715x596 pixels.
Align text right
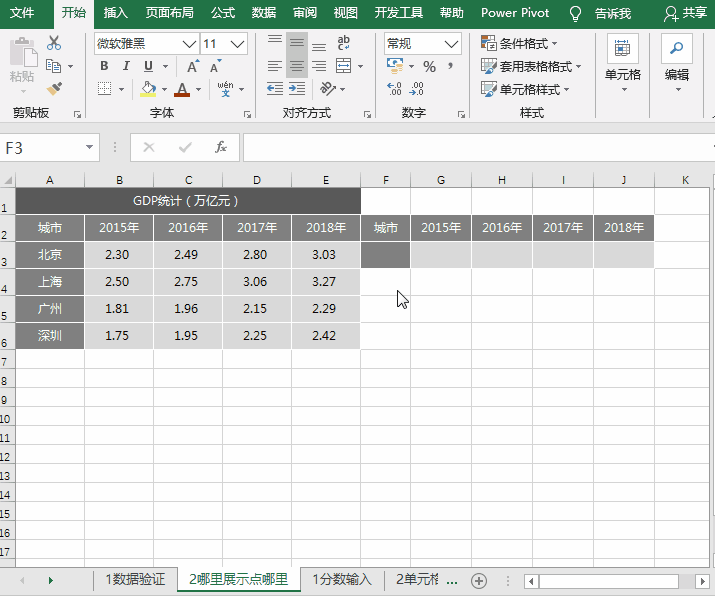click(319, 66)
